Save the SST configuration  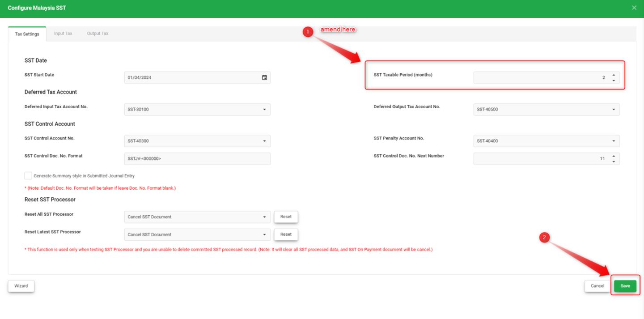[625, 286]
